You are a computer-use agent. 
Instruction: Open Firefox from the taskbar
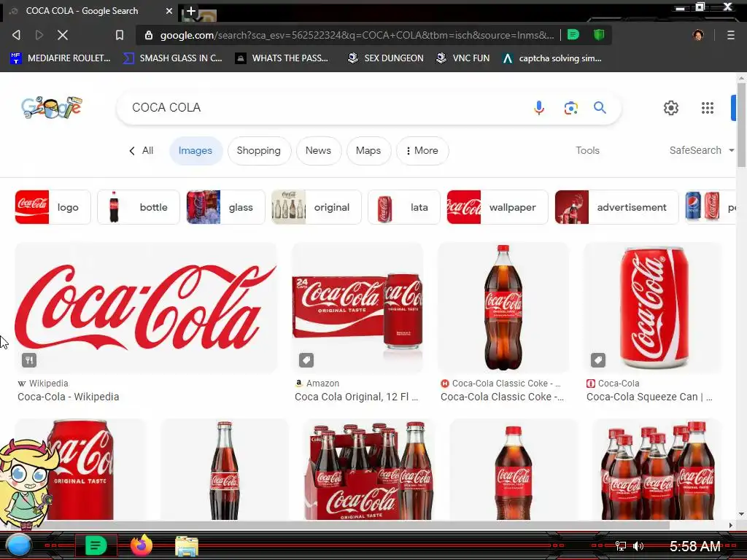coord(141,545)
